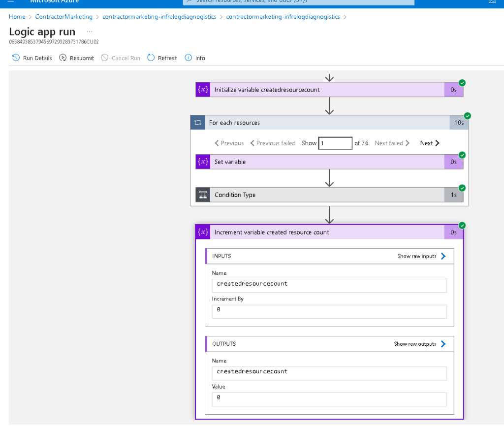Open first contractormarketing-infralogdiagnogistics breadcrumb
The width and height of the screenshot is (504, 429).
[159, 17]
